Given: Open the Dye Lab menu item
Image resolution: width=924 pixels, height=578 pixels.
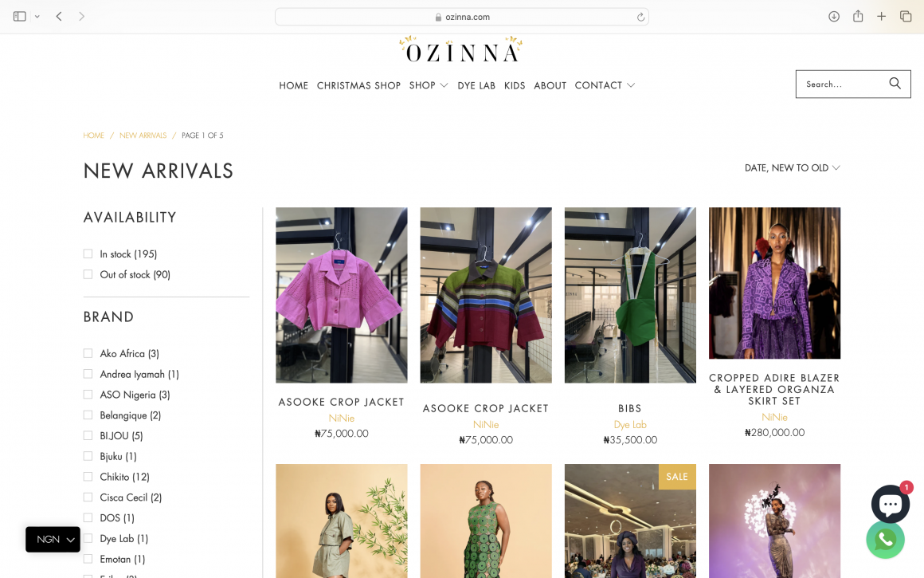Looking at the screenshot, I should coord(476,85).
